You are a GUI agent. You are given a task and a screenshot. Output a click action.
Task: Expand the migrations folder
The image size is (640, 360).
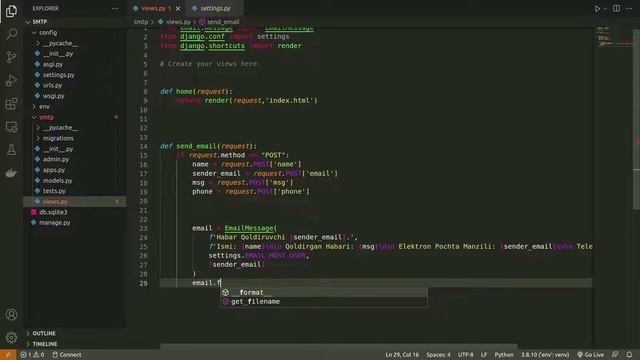(75, 138)
